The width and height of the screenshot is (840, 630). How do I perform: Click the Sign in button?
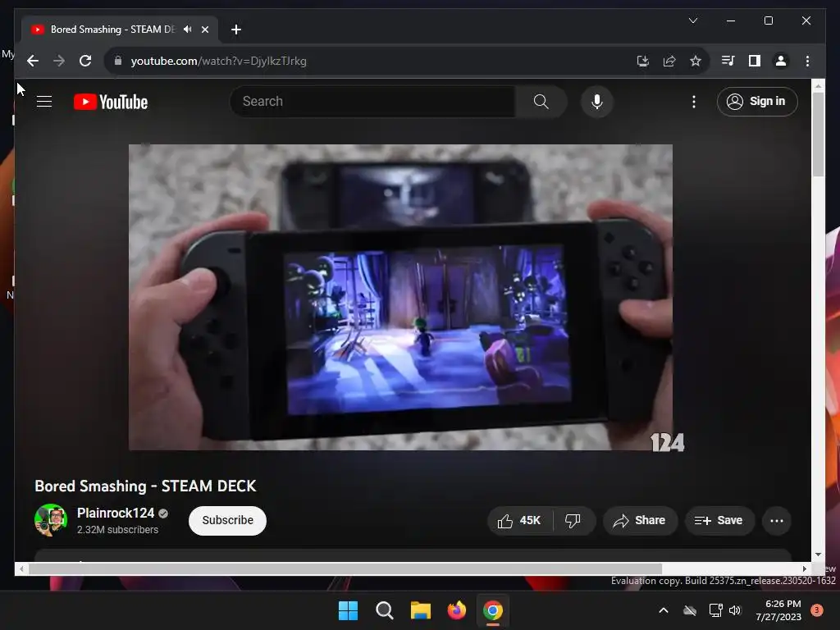pos(757,101)
